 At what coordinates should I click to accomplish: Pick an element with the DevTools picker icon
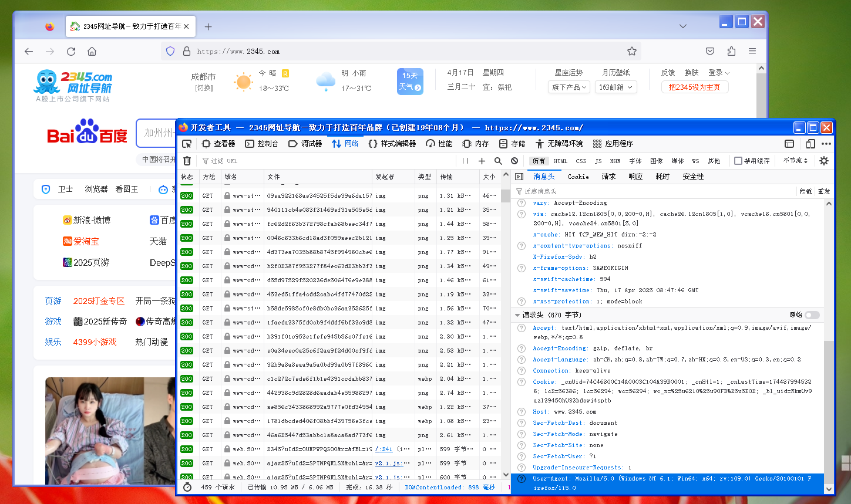coord(187,144)
